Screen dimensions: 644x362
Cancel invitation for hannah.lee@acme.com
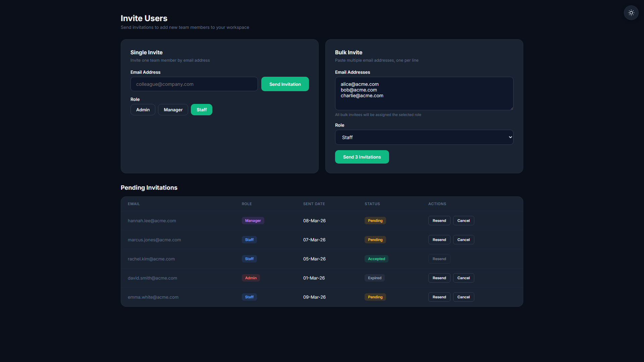click(x=464, y=221)
